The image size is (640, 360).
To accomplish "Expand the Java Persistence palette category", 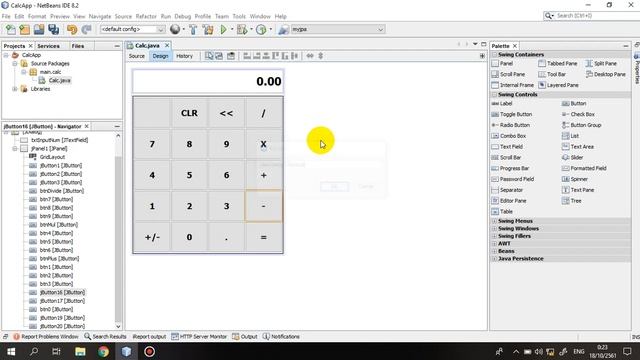I will (494, 259).
